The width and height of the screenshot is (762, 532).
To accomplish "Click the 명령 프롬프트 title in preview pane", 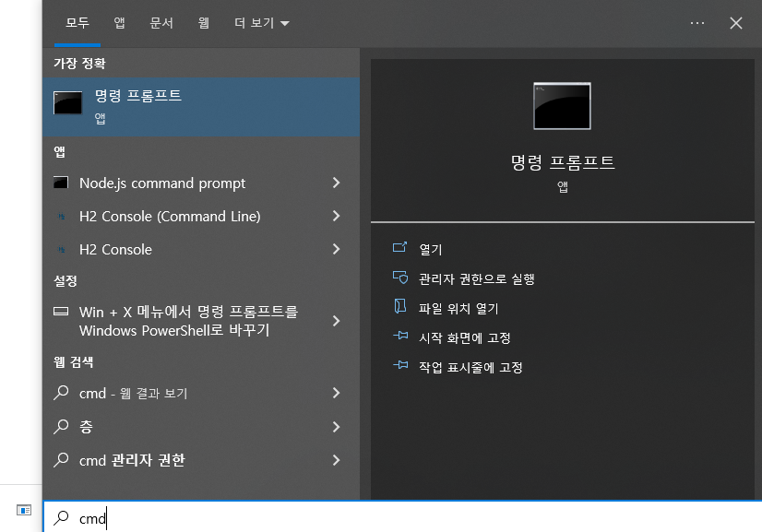I will pyautogui.click(x=563, y=162).
